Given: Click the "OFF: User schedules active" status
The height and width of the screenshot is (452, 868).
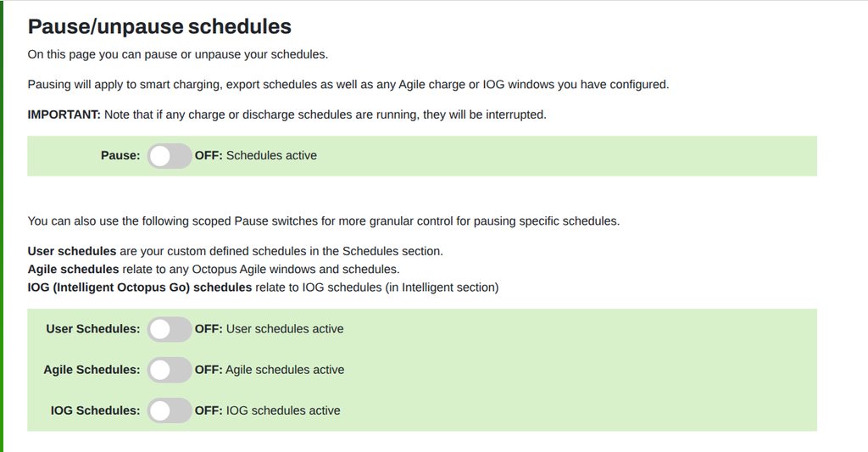Looking at the screenshot, I should 270,329.
